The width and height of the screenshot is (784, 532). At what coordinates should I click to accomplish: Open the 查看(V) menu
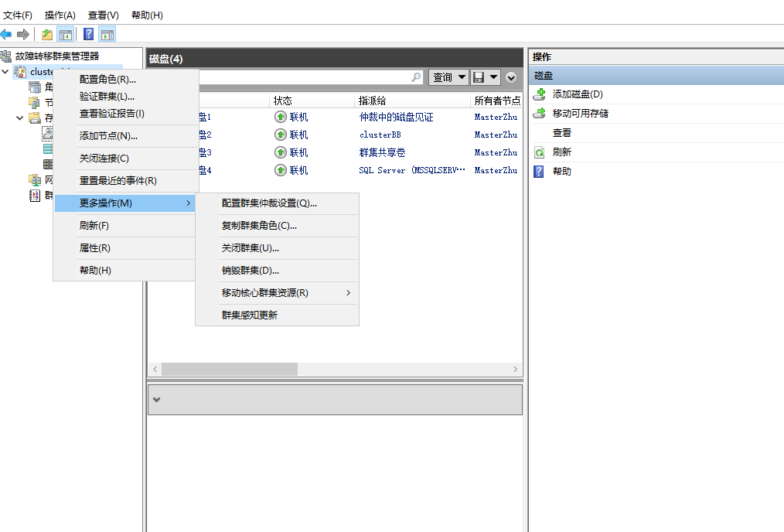point(104,15)
